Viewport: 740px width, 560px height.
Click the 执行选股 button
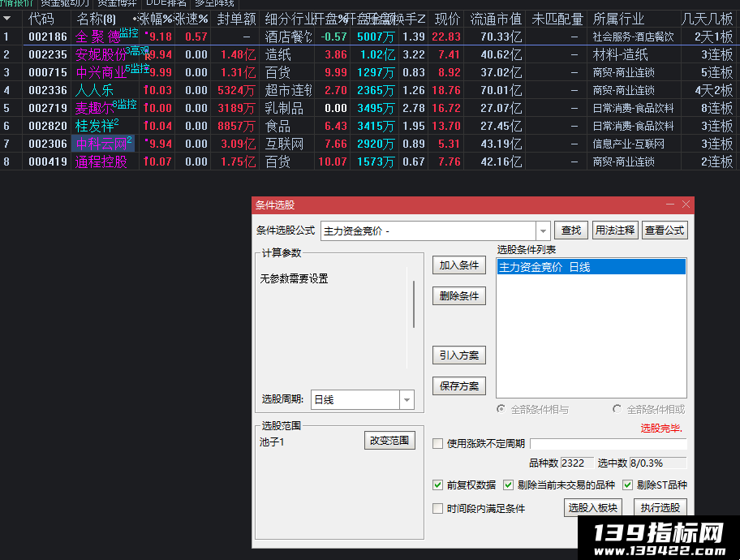coord(660,507)
